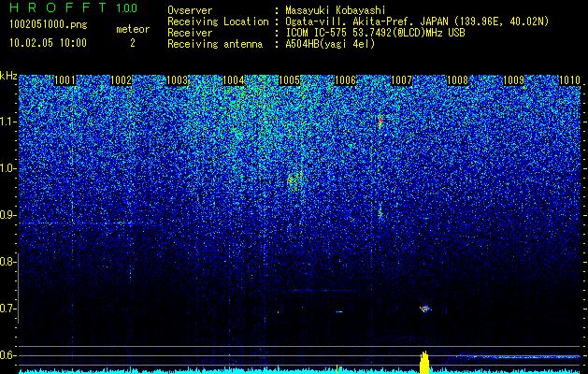Click the 'Receiver' field label
This screenshot has width=588, height=374.
coord(190,33)
